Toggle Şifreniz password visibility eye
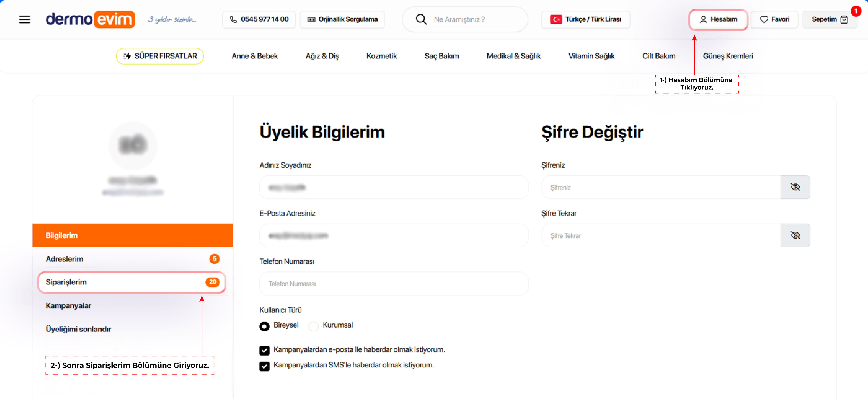This screenshot has width=868, height=399. point(795,187)
